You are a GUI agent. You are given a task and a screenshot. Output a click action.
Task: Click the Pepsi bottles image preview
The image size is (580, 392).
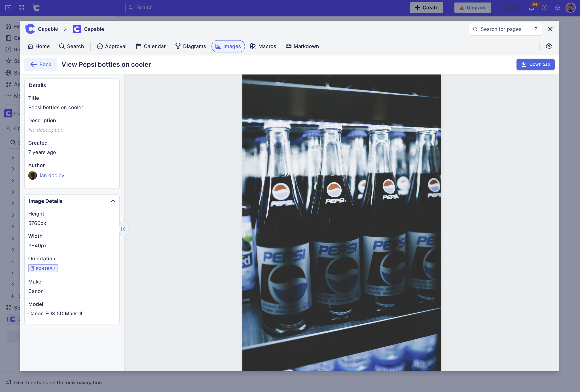[x=341, y=223]
